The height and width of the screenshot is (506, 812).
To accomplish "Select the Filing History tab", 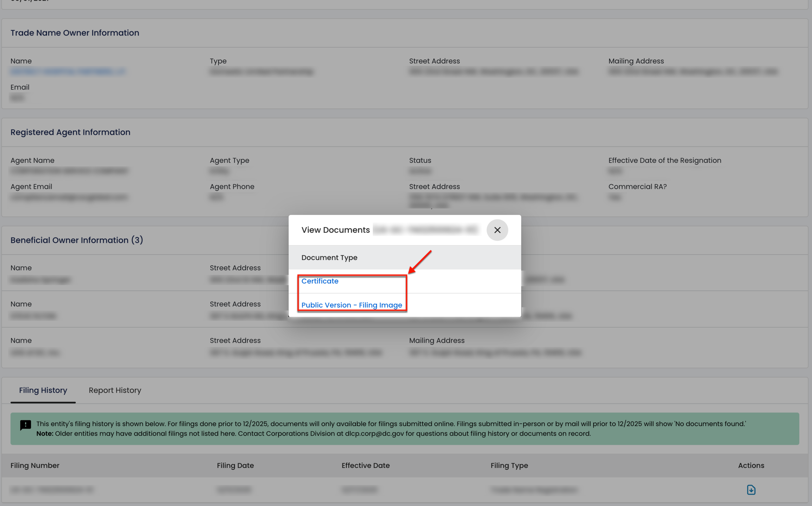I will point(43,390).
